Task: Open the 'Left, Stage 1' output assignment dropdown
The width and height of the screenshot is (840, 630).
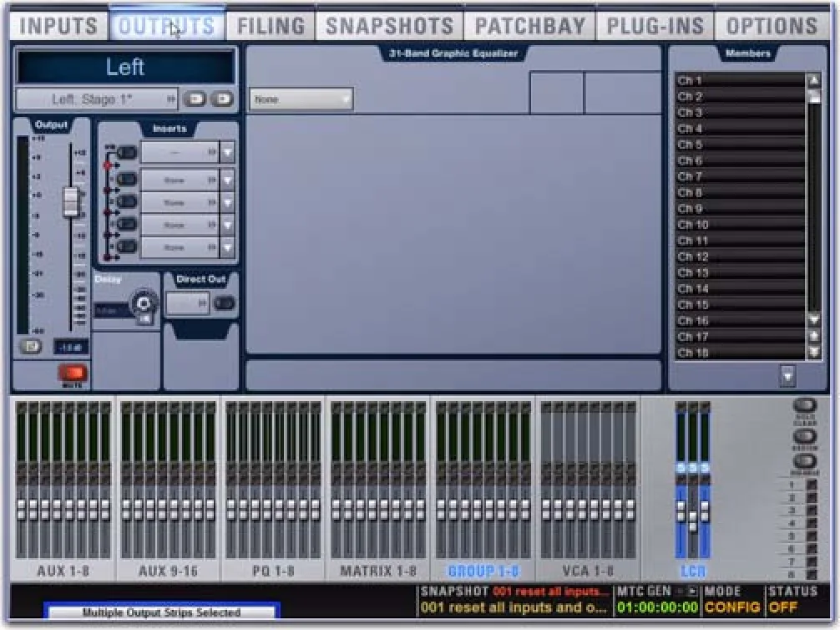Action: coord(97,99)
